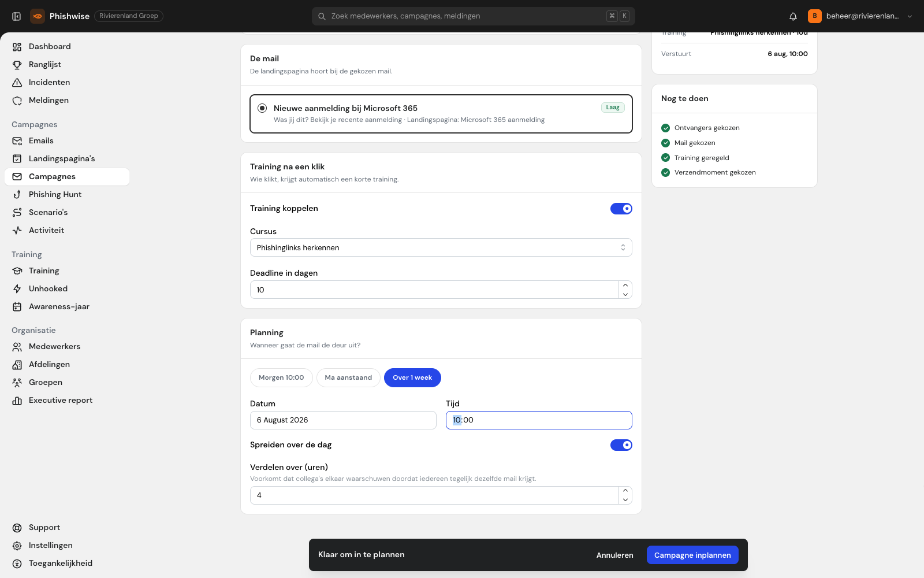Click the search magnifier icon
924x578 pixels.
(322, 16)
